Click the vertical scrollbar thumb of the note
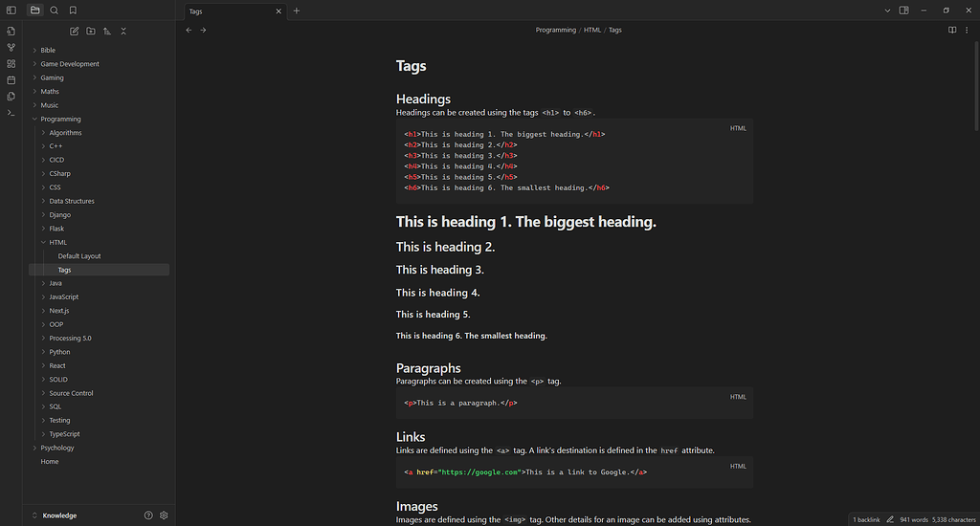The width and height of the screenshot is (980, 526). pyautogui.click(x=976, y=86)
